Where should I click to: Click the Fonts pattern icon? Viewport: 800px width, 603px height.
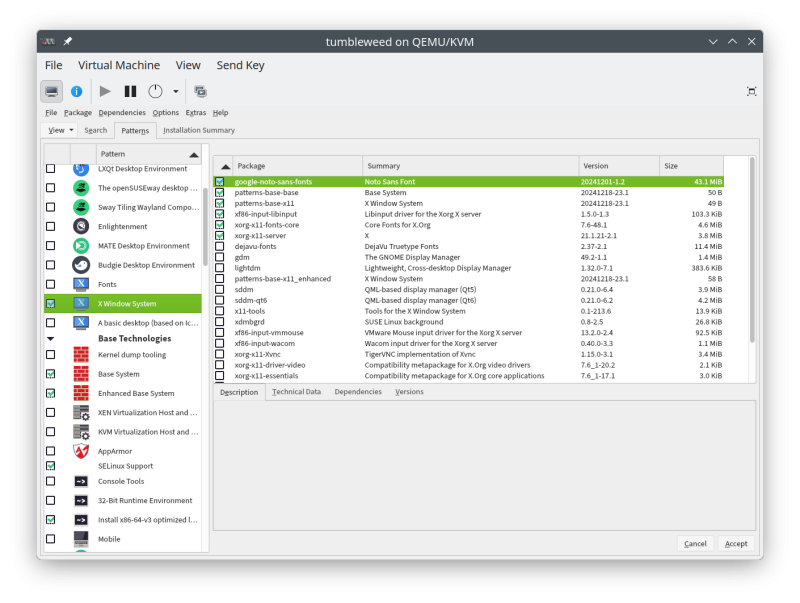pos(81,284)
